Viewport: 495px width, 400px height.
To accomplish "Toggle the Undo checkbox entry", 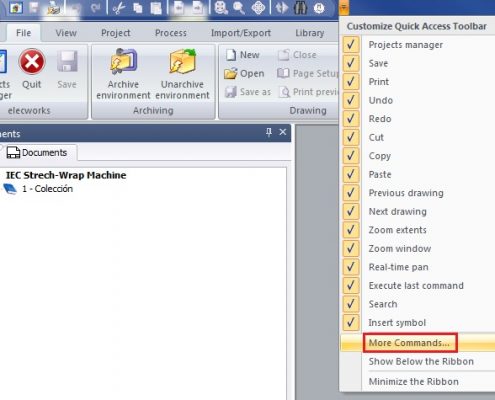I will coord(351,100).
